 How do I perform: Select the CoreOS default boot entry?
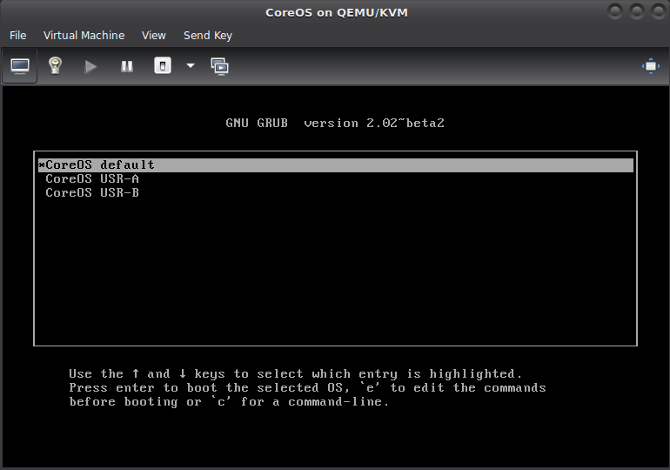335,165
